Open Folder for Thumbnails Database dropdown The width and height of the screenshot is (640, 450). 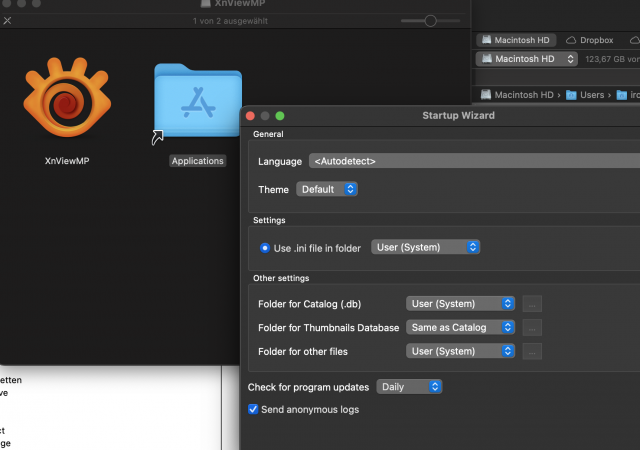point(460,327)
